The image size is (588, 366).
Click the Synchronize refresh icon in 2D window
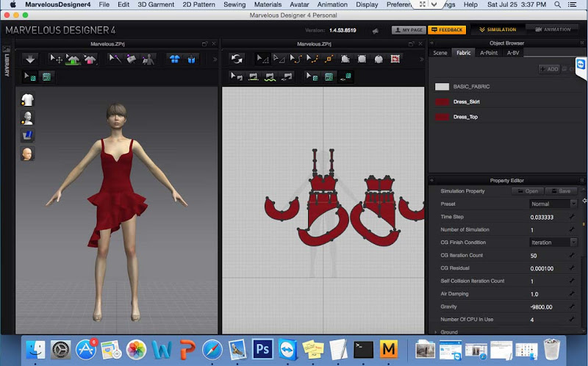tap(237, 59)
